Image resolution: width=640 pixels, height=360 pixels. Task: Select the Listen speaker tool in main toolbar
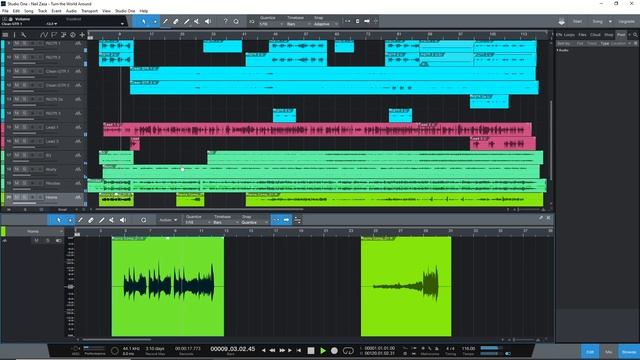208,21
